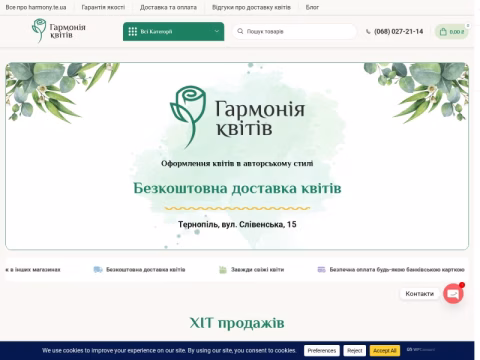Open the 'Гарантія якості' page
480x360 pixels.
103,7
